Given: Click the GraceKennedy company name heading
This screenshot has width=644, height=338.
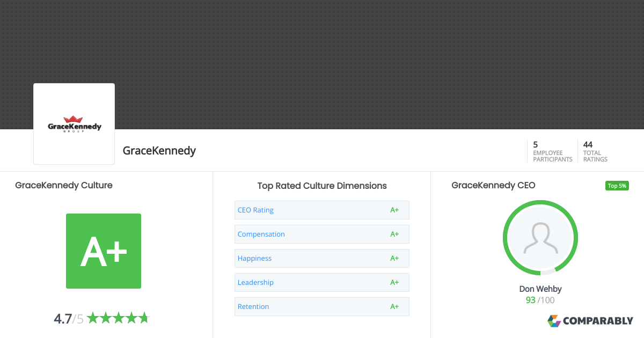Looking at the screenshot, I should pos(159,151).
